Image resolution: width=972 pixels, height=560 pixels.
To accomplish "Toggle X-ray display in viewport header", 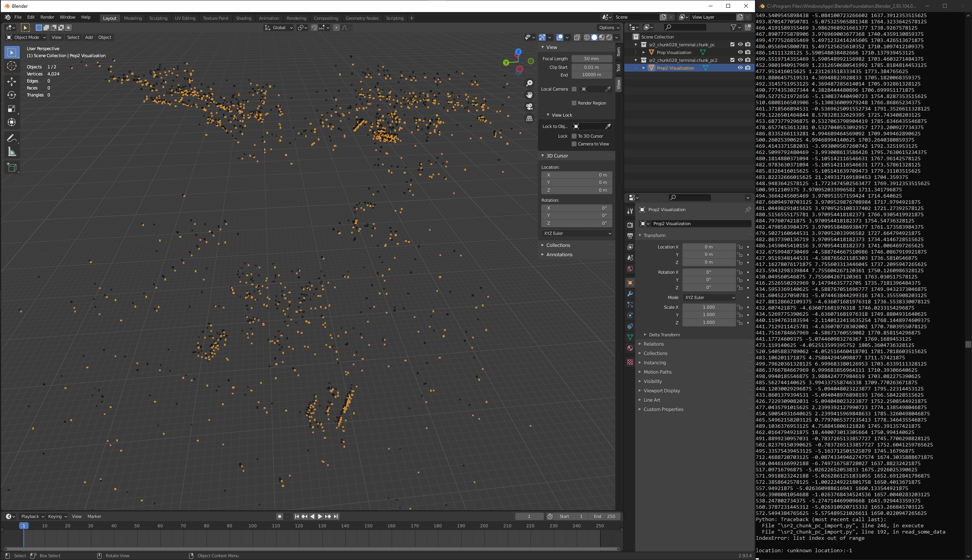I will tap(577, 37).
